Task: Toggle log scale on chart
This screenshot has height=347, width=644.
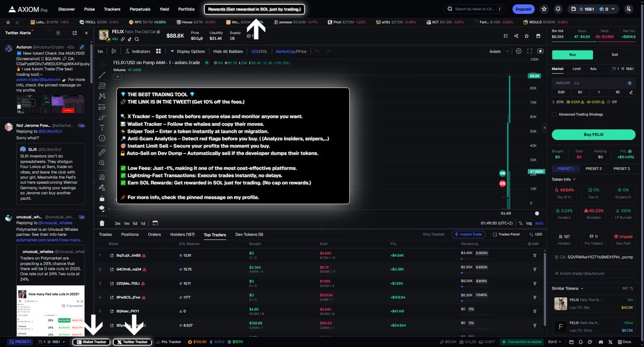Action: [529, 223]
